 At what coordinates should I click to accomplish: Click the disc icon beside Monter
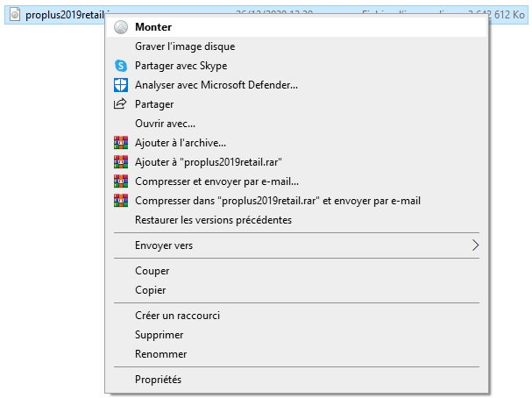point(121,27)
